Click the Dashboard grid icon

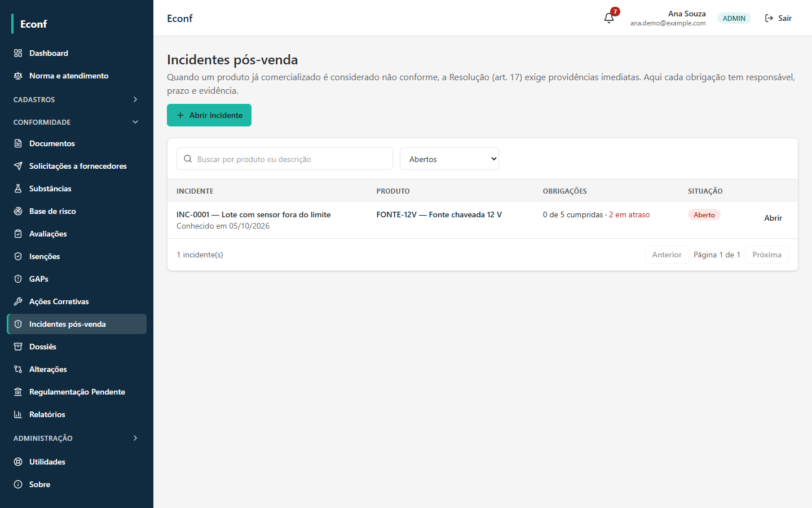pos(18,53)
